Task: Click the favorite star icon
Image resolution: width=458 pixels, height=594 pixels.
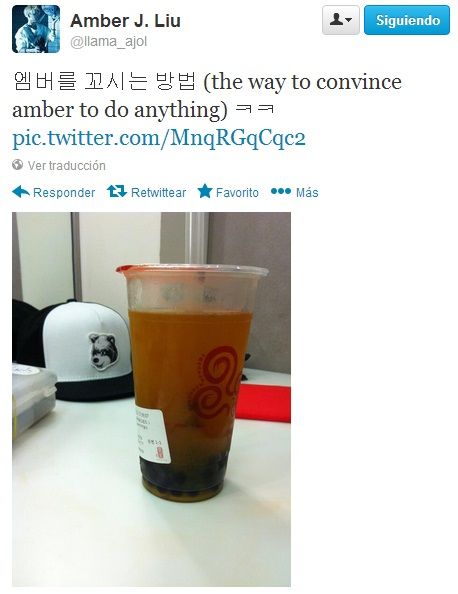Action: tap(205, 191)
